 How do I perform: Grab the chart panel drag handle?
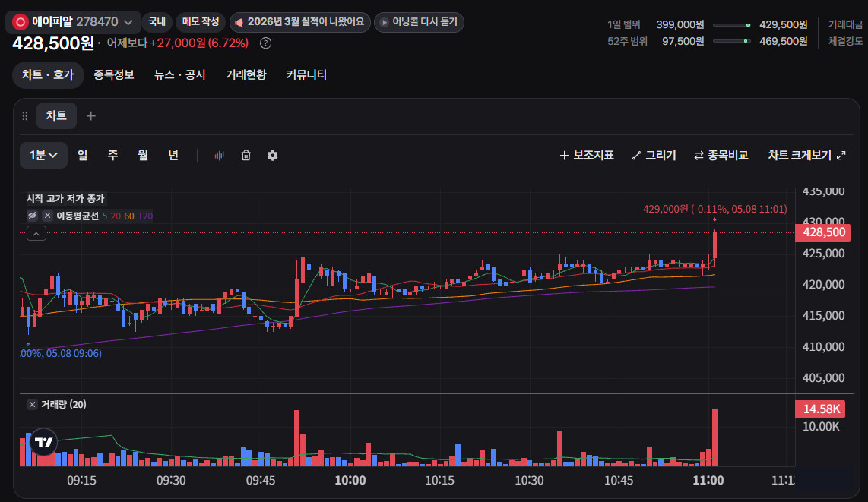(x=25, y=115)
